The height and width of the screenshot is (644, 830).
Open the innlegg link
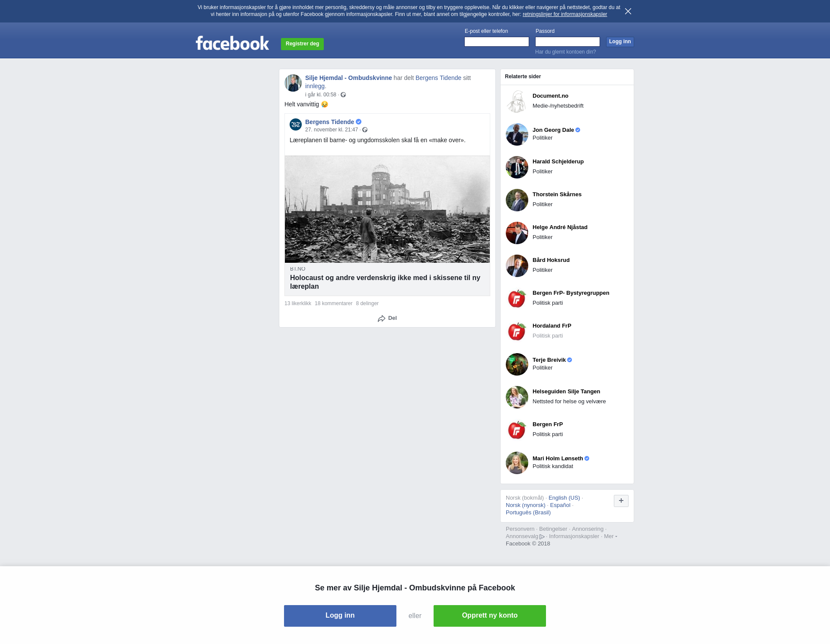(x=315, y=86)
